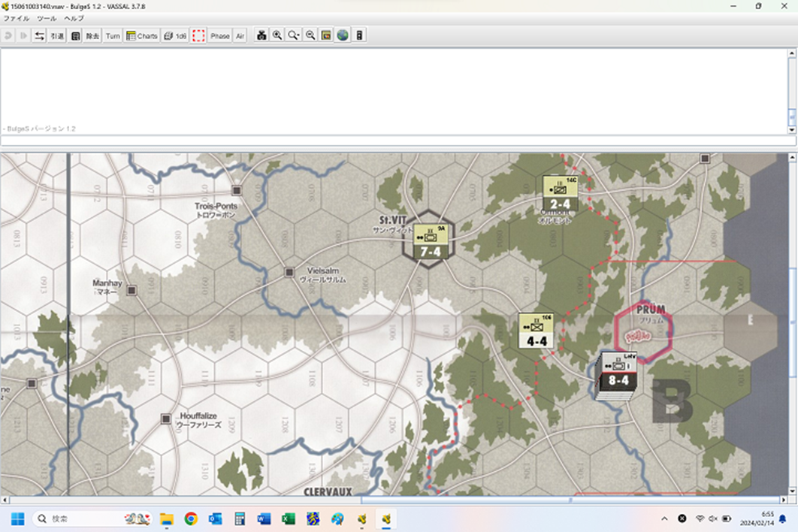
Task: Open Excel from the taskbar
Action: click(288, 518)
